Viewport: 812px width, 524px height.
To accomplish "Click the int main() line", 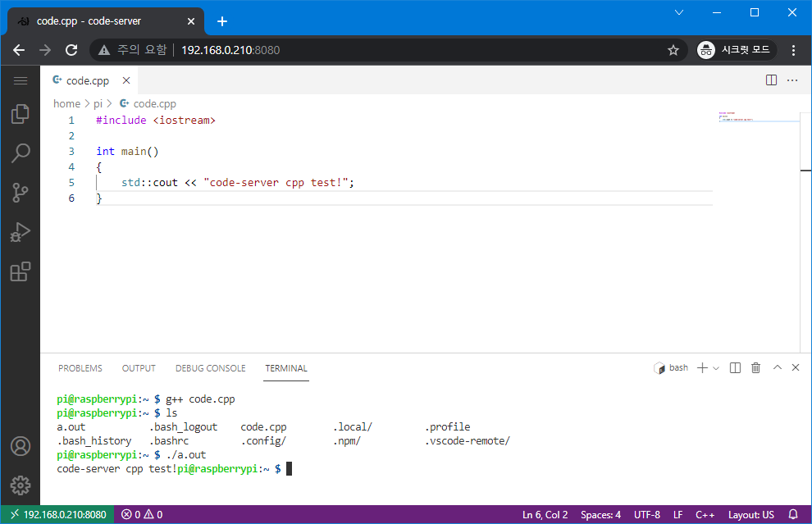I will 127,151.
